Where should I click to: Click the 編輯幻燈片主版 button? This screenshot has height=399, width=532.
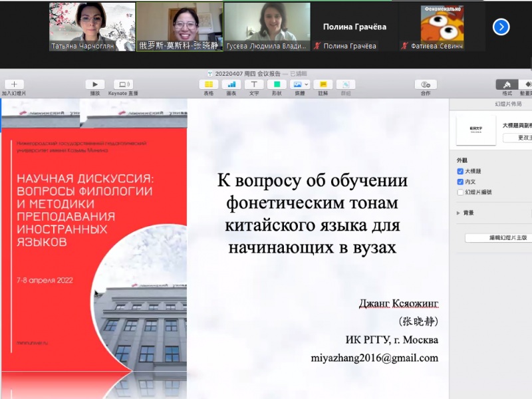pyautogui.click(x=499, y=237)
